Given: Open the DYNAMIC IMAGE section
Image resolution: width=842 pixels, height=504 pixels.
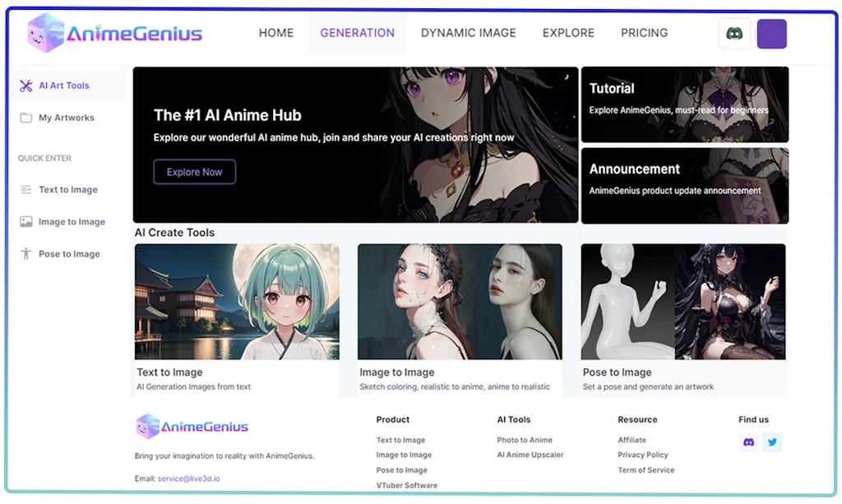Looking at the screenshot, I should click(469, 32).
